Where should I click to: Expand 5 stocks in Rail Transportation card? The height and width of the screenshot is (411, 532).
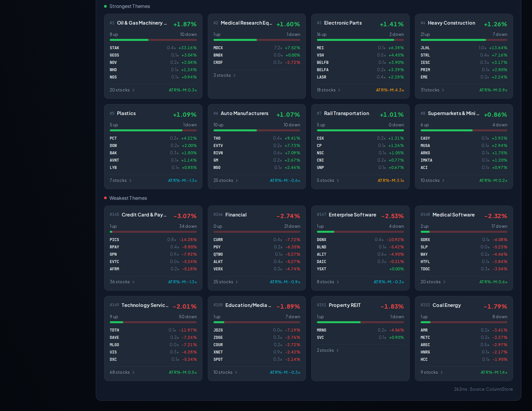click(x=328, y=181)
